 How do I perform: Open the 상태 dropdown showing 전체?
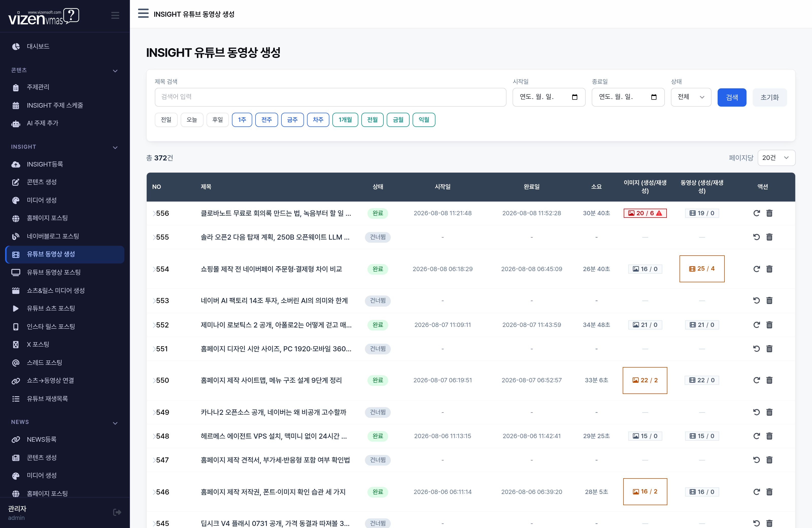pos(691,97)
